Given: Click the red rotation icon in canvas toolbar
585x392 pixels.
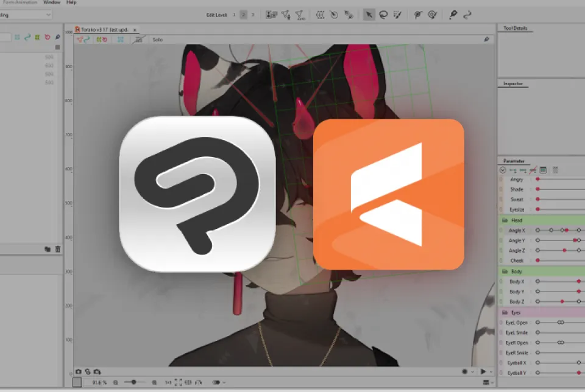Looking at the screenshot, I should (x=105, y=39).
